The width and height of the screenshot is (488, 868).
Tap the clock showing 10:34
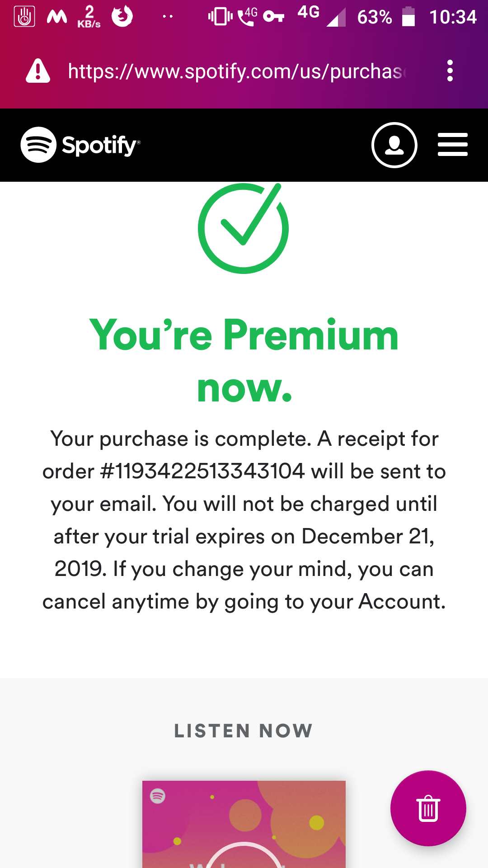click(453, 17)
